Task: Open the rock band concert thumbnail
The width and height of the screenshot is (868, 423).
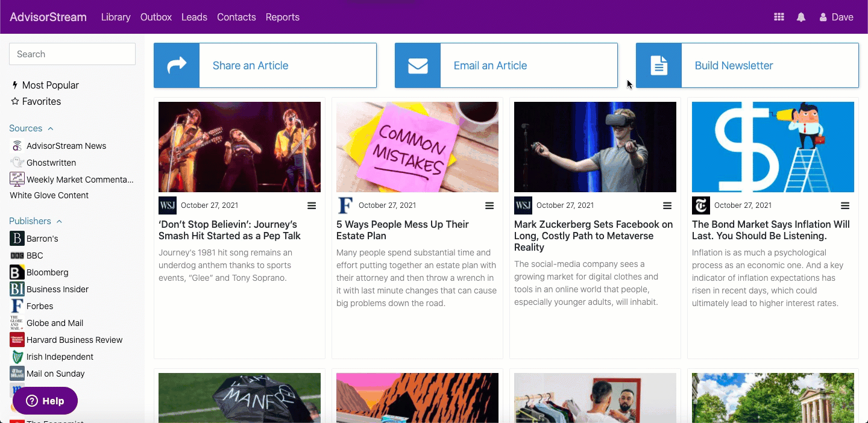Action: click(239, 147)
